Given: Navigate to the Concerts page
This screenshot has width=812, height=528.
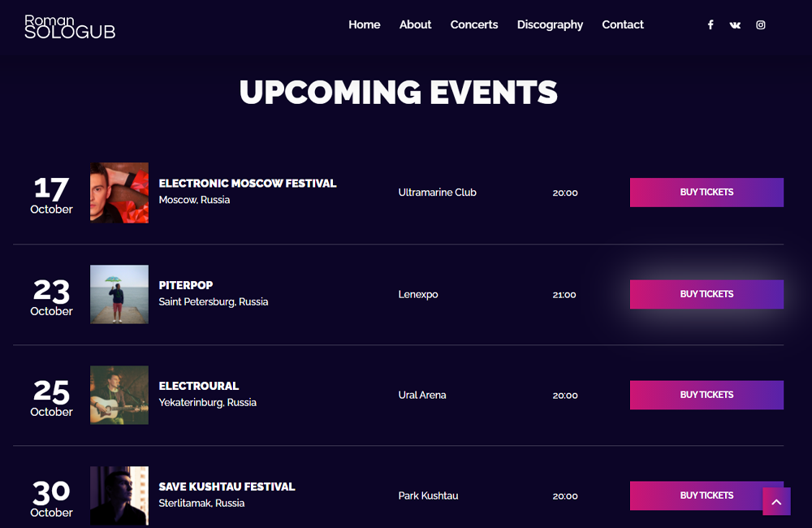Looking at the screenshot, I should tap(474, 24).
